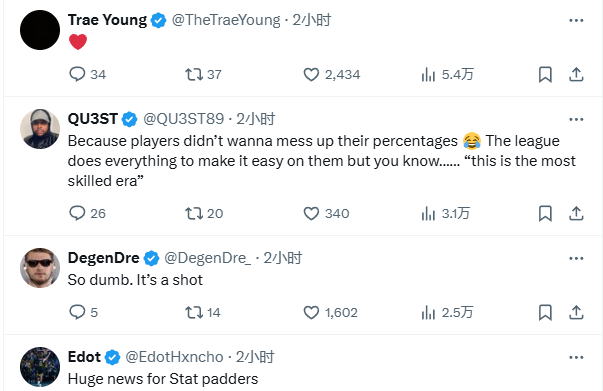
Task: Share Trae Young's tweet
Action: pos(576,74)
